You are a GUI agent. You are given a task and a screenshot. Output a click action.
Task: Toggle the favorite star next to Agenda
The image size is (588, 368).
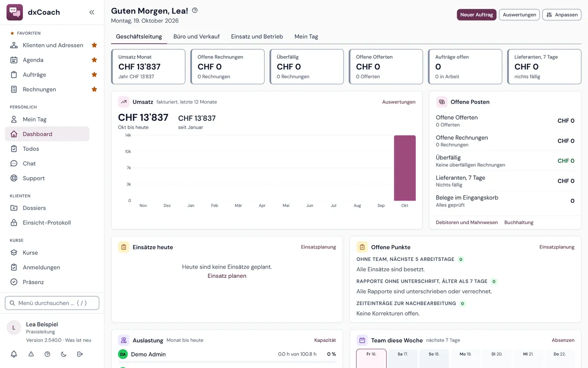94,60
